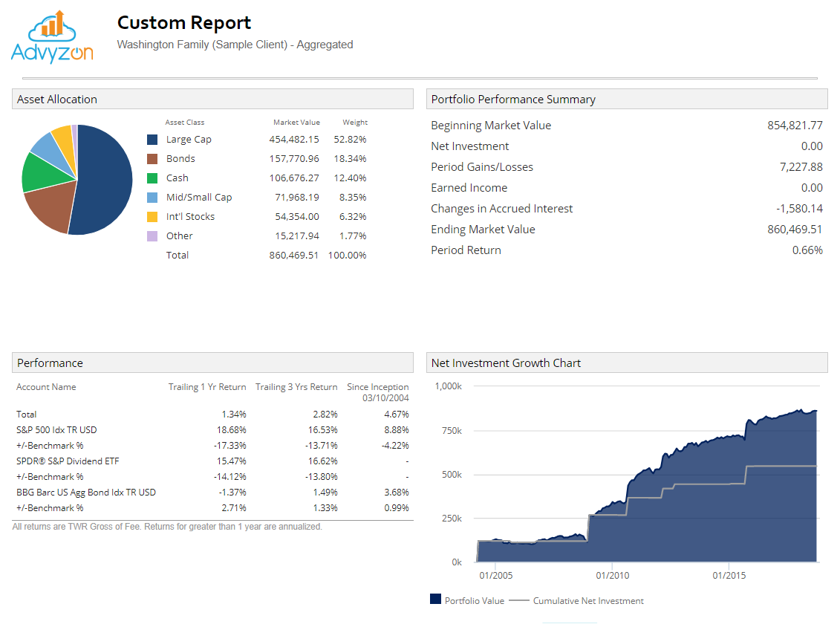Click the Washington Family sample client name

click(235, 45)
